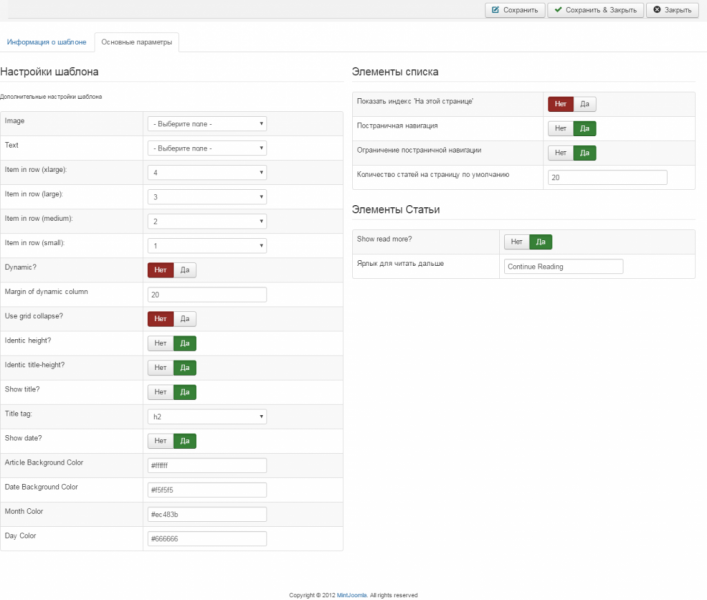The width and height of the screenshot is (707, 600).
Task: Disable Show title by clicking Нет
Action: point(160,392)
